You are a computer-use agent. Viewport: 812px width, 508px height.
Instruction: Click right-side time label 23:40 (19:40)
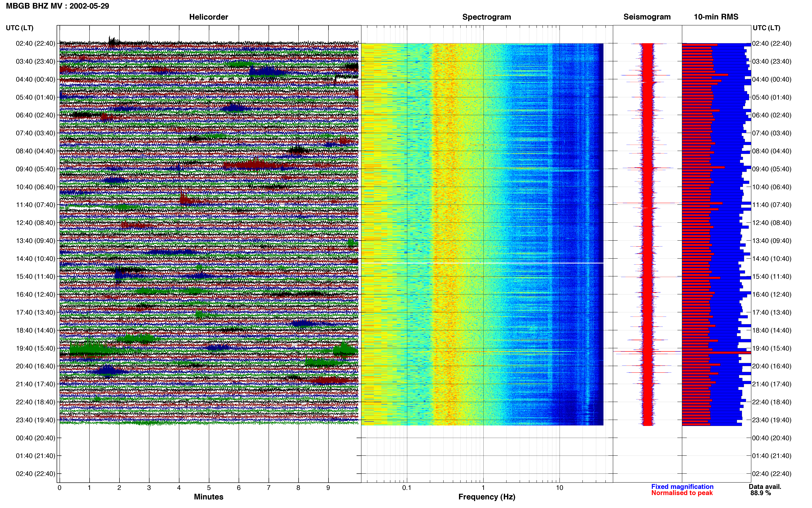pyautogui.click(x=772, y=420)
